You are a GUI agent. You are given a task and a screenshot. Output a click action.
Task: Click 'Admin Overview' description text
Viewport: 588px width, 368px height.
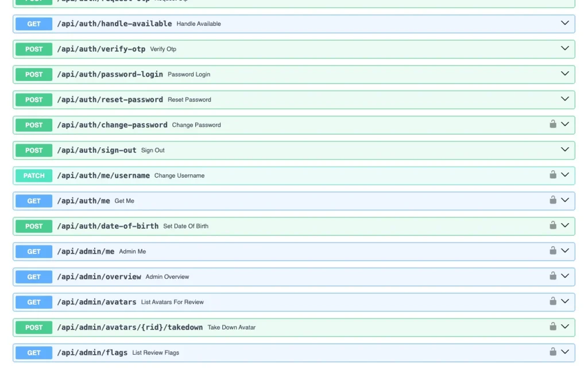point(167,277)
